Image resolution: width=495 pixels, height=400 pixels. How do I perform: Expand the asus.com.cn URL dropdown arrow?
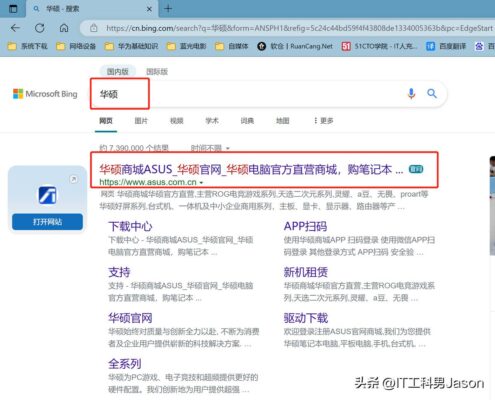201,183
